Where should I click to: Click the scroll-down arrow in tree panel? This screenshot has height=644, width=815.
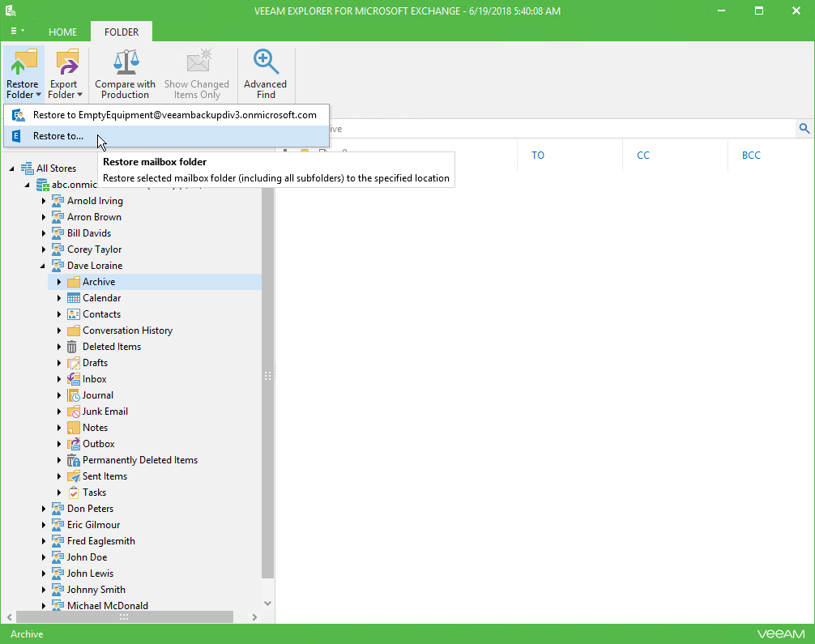267,603
